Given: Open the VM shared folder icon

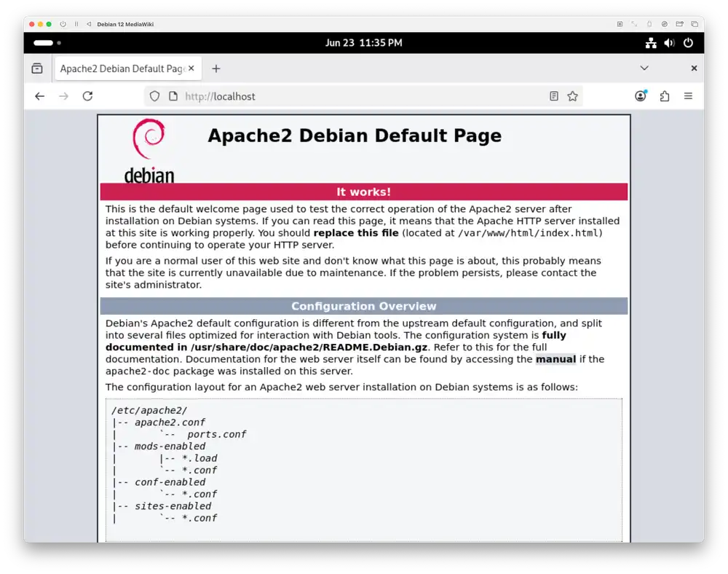Looking at the screenshot, I should click(680, 24).
